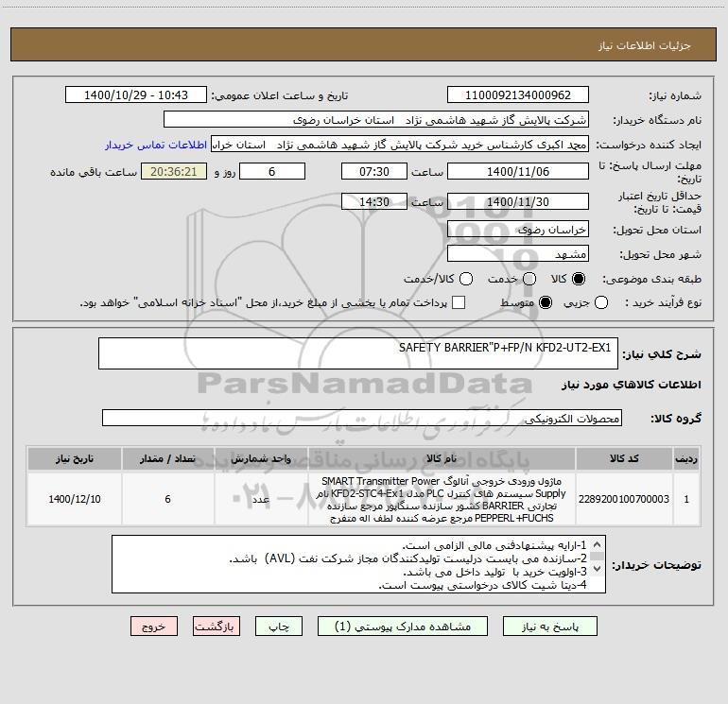The image size is (728, 704).
Task: Click the واحد شمارش column header
Action: (x=261, y=458)
